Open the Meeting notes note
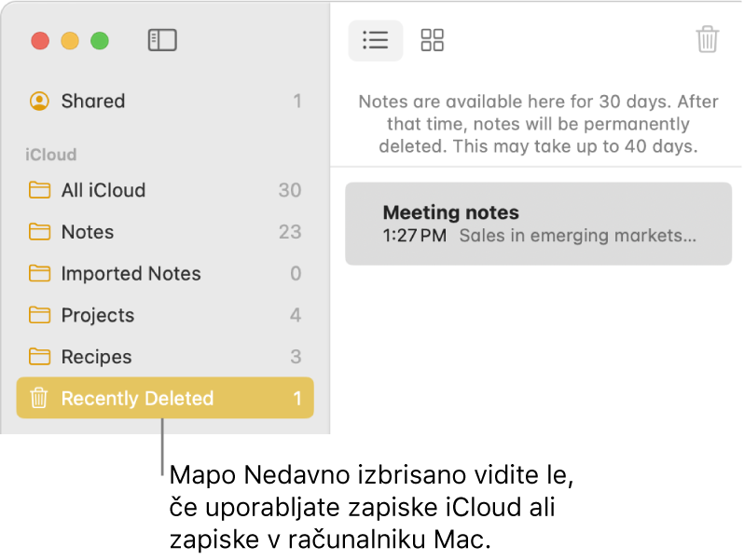This screenshot has width=744, height=560. (538, 224)
